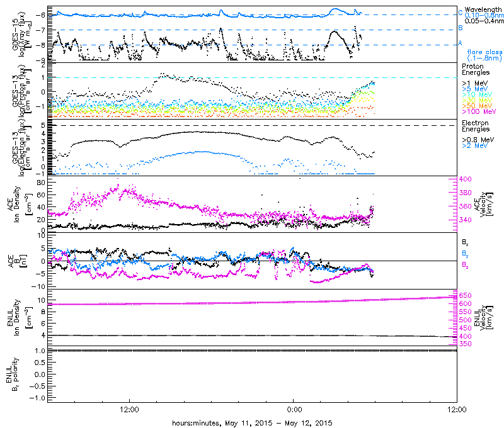Click the 'ENLIL Velocity [km/s]' axis label
This screenshot has width=504, height=428.
coord(485,317)
